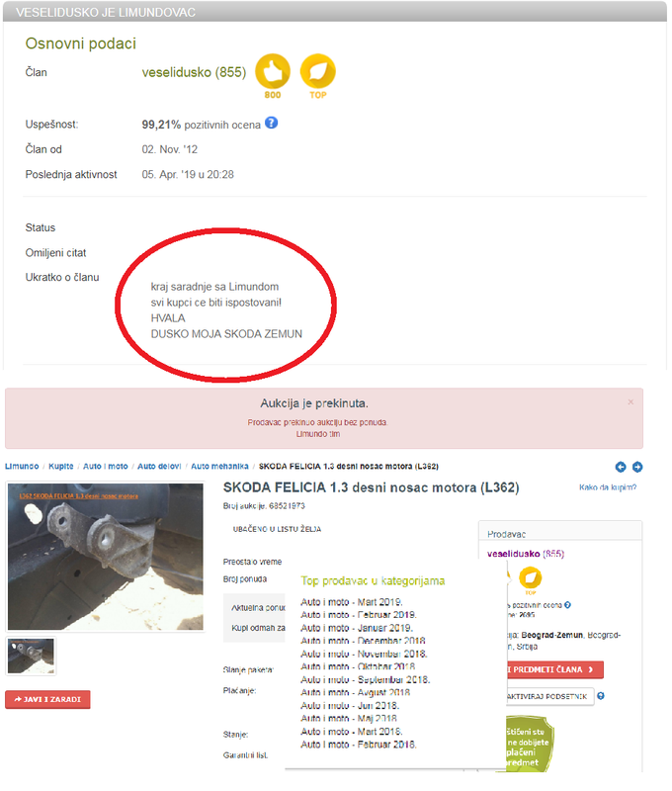The height and width of the screenshot is (791, 672).
Task: Click the seller panel rating help icon
Action: [567, 605]
